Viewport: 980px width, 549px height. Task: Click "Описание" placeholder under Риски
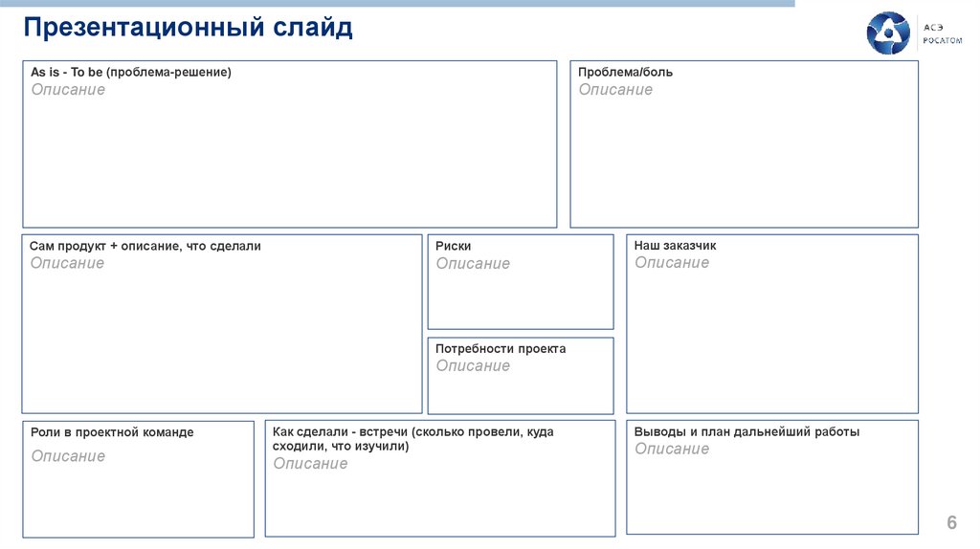pos(473,264)
